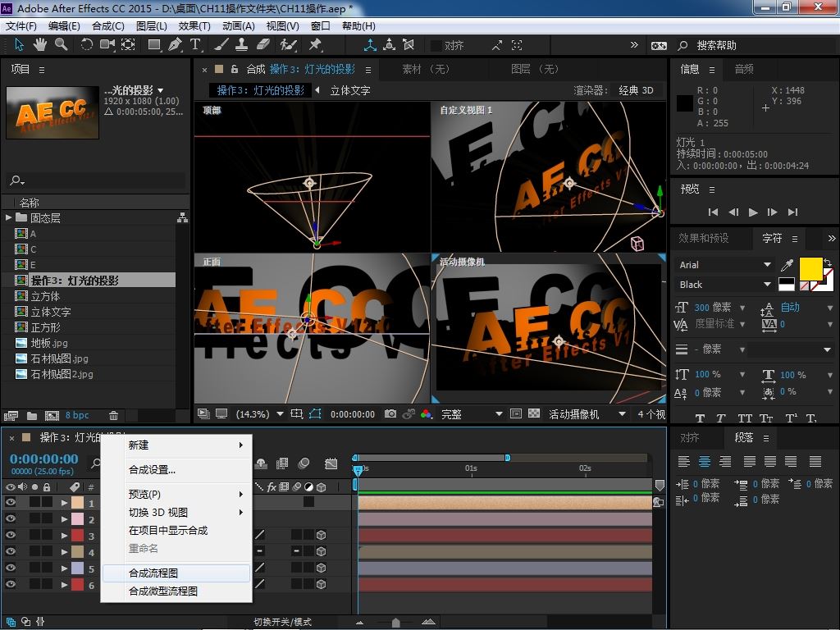The height and width of the screenshot is (630, 840).
Task: Choose 合成流程图 from the context menu
Action: click(177, 573)
